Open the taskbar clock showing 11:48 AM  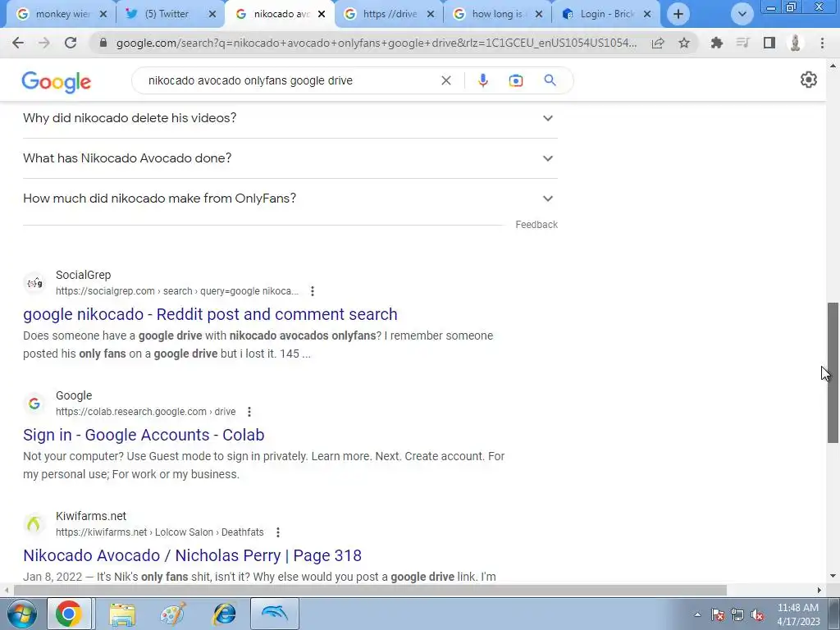click(x=798, y=614)
